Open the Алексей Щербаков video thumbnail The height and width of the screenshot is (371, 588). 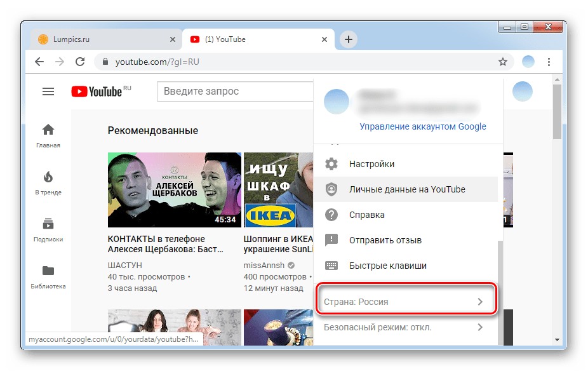pos(175,189)
